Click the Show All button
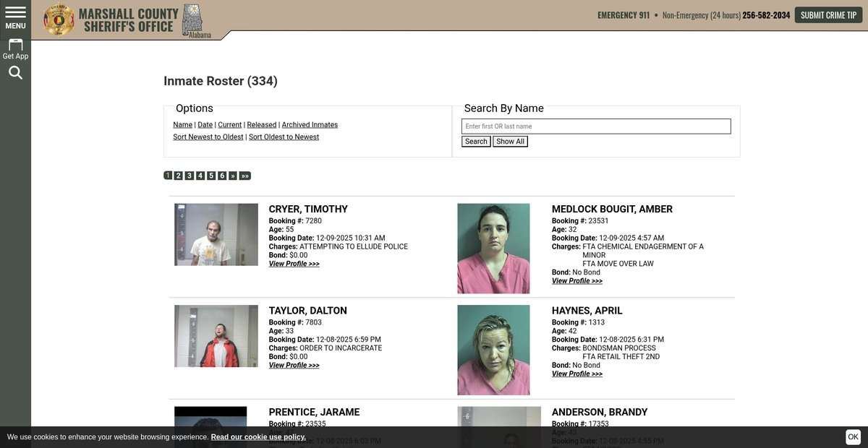 (x=510, y=142)
